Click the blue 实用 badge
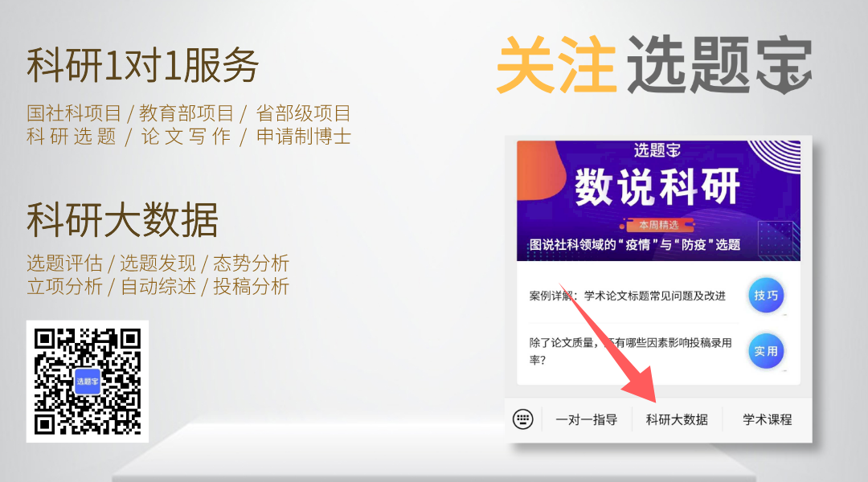868x482 pixels. 766,351
